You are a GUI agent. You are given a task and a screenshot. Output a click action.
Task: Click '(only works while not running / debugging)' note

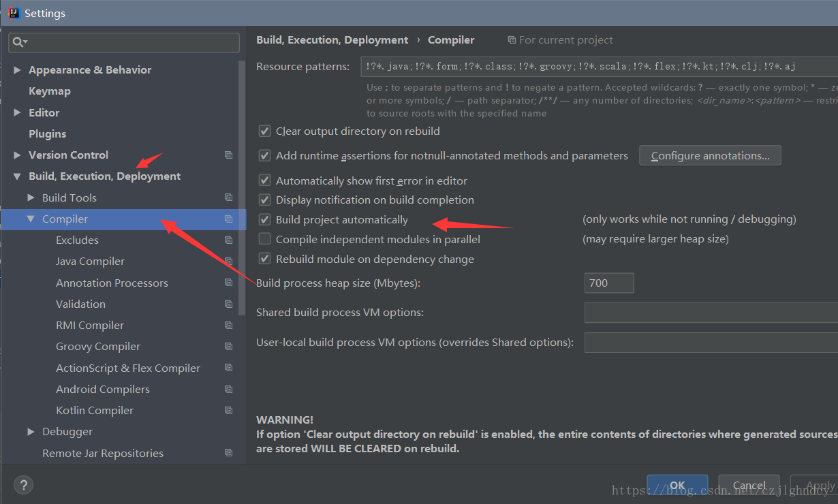(x=689, y=219)
